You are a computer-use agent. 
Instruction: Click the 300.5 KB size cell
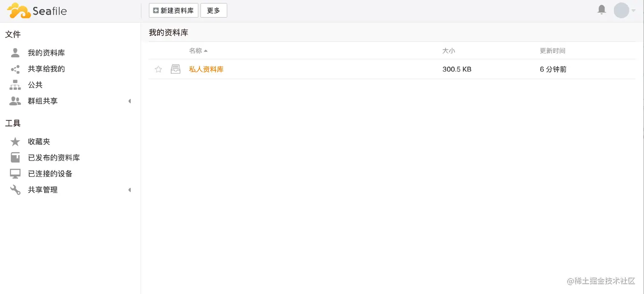click(457, 69)
